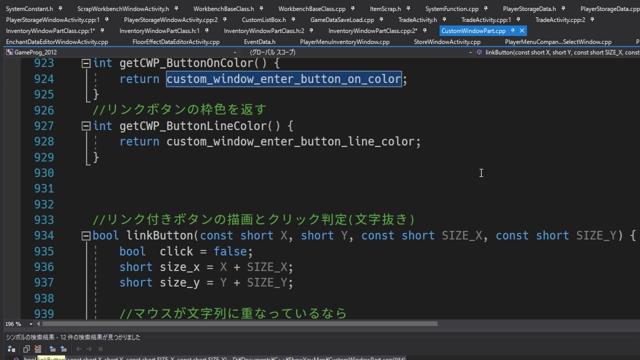Open the TradeActivity.h tab
The height and width of the screenshot is (360, 640).
[418, 19]
